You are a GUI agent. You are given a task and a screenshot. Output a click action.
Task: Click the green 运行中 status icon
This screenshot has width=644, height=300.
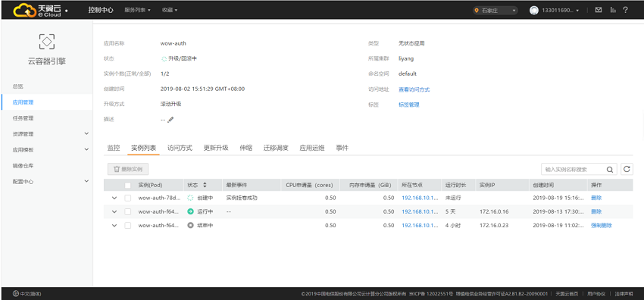tap(190, 212)
